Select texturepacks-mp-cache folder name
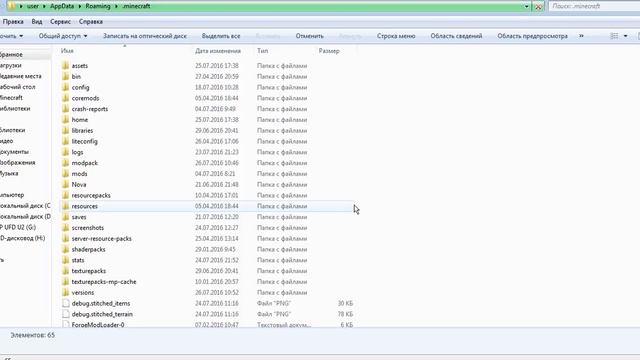 click(x=104, y=282)
